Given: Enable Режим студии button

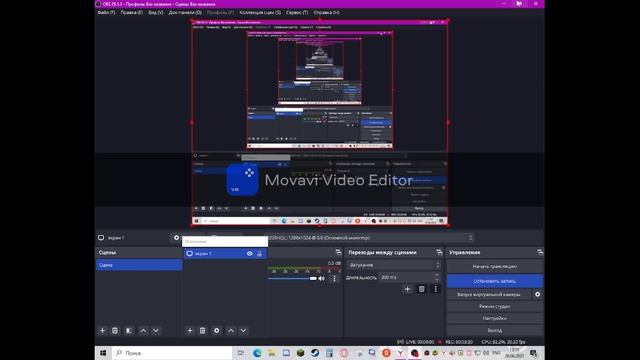Looking at the screenshot, I should coord(495,306).
